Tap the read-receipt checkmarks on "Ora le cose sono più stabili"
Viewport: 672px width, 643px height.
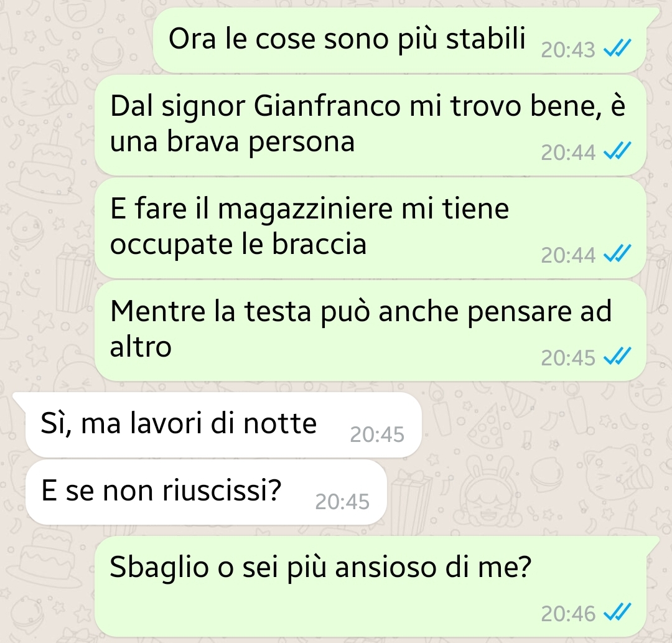(x=617, y=47)
